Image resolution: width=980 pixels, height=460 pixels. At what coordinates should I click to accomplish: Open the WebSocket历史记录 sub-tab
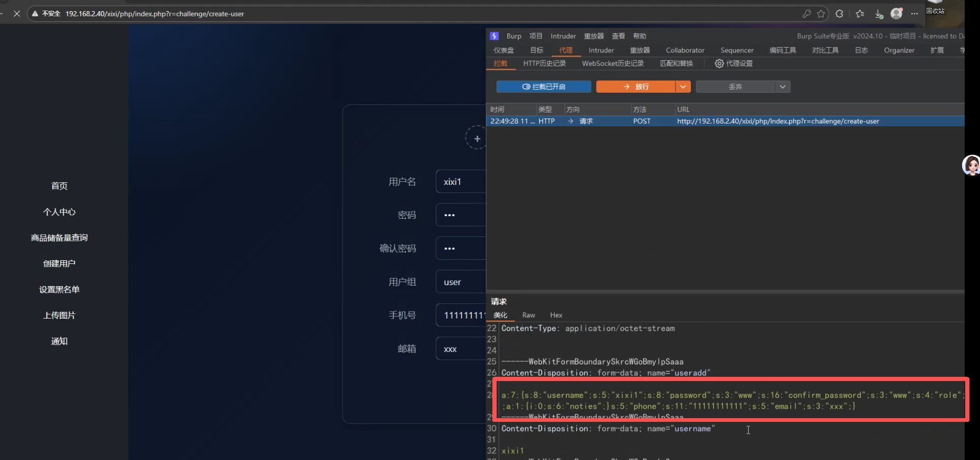613,64
